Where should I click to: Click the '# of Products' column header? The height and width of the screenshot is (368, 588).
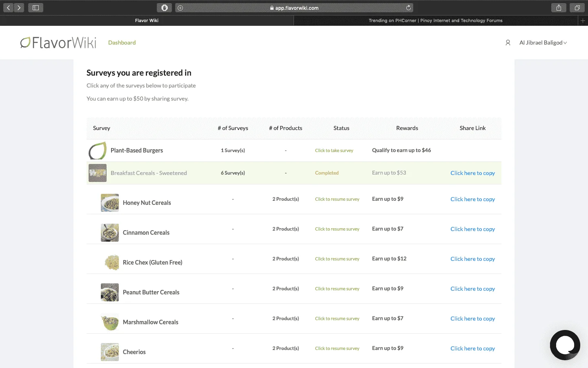pyautogui.click(x=286, y=128)
